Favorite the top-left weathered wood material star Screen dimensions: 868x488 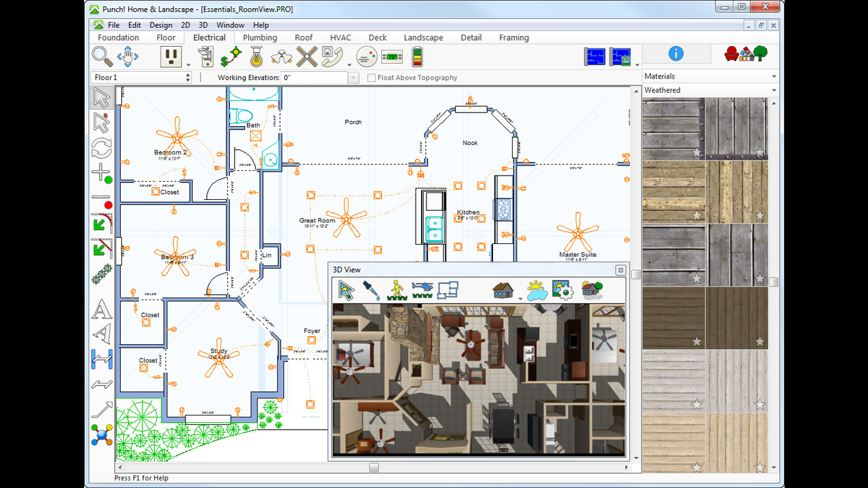coord(696,154)
